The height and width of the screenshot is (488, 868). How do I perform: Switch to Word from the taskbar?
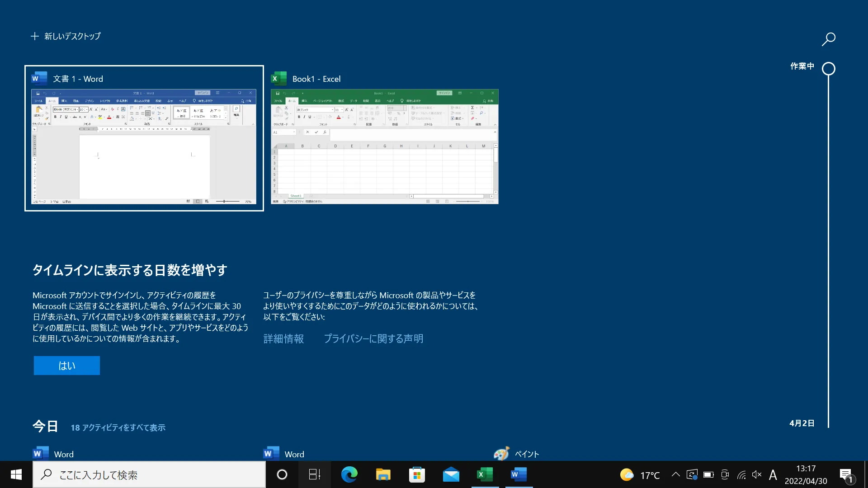519,474
